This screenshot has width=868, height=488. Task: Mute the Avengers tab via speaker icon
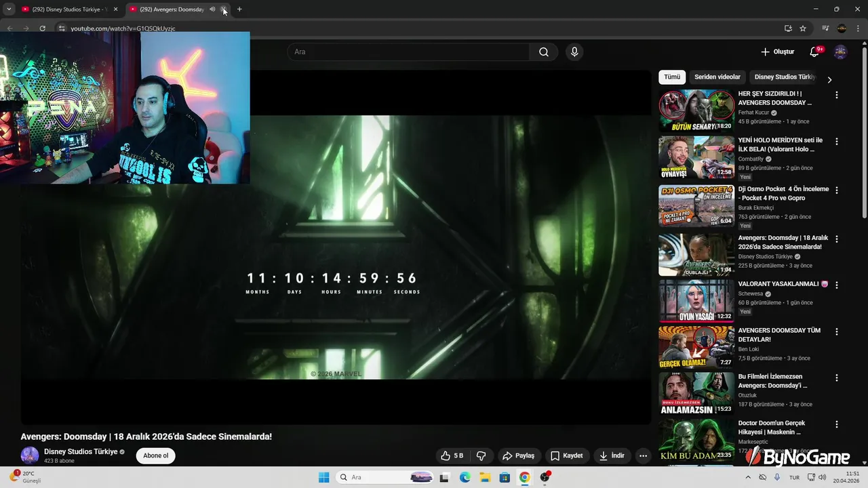click(x=212, y=9)
